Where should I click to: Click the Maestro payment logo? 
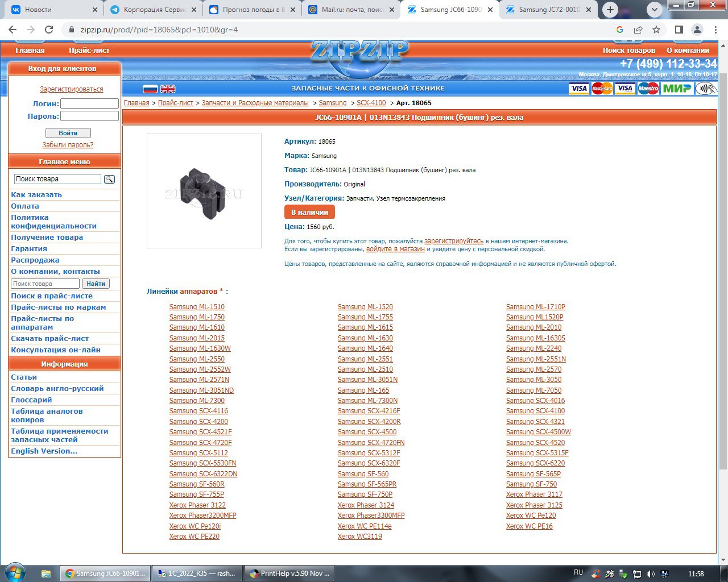(648, 88)
